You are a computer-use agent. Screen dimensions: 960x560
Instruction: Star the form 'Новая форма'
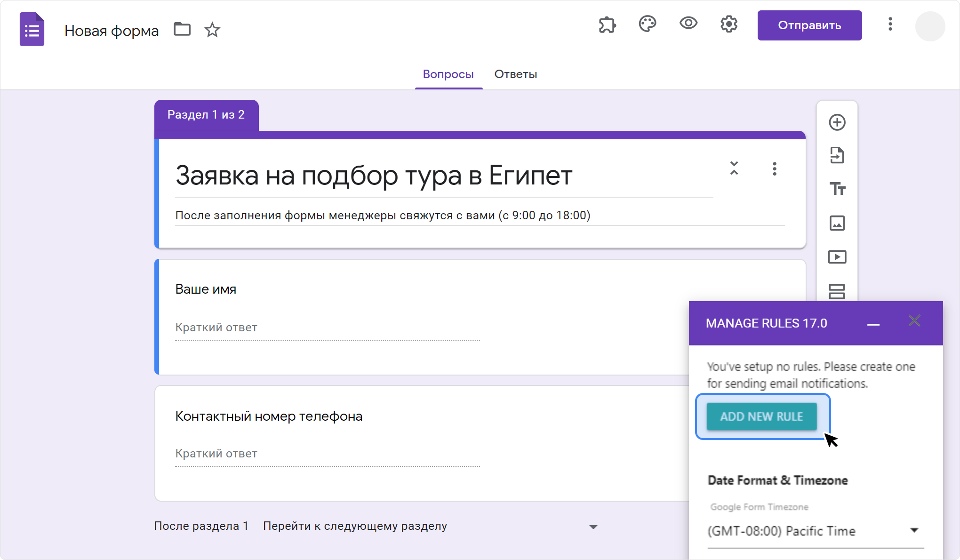212,30
